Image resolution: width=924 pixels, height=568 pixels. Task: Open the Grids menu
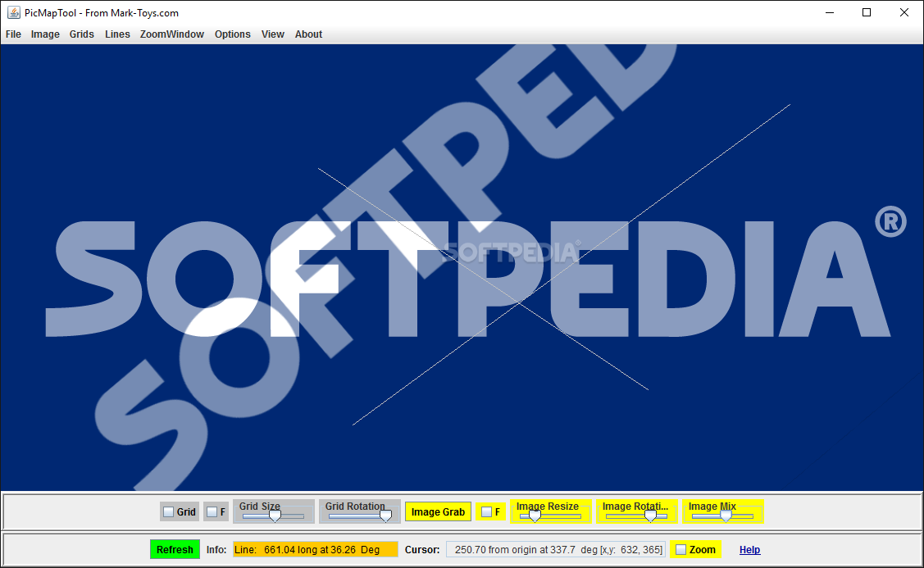click(x=82, y=34)
